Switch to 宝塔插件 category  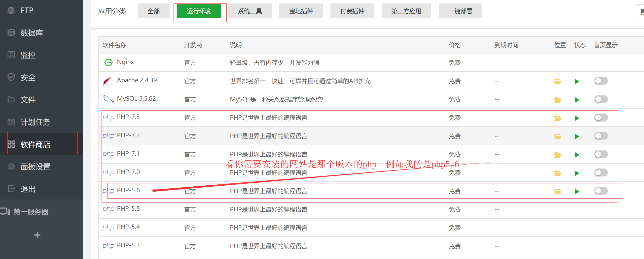tap(301, 11)
